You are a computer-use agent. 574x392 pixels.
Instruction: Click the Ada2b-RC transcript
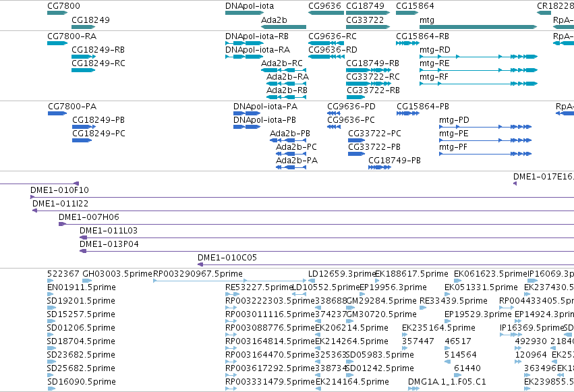283,70
